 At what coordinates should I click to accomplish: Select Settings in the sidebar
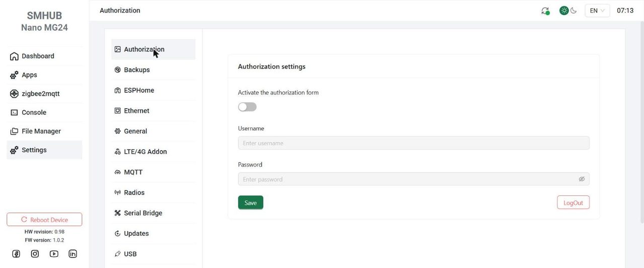tap(44, 150)
